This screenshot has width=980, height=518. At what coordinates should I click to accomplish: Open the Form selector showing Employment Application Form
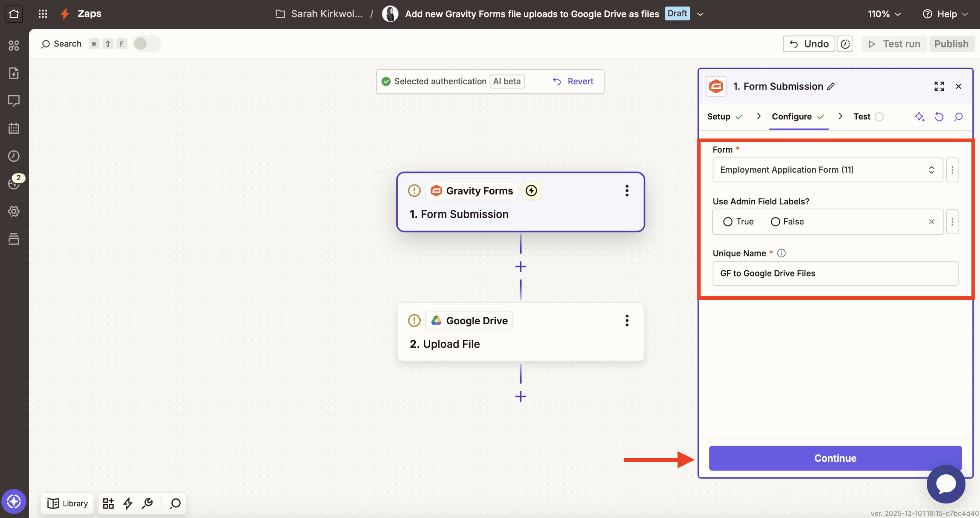pos(827,170)
